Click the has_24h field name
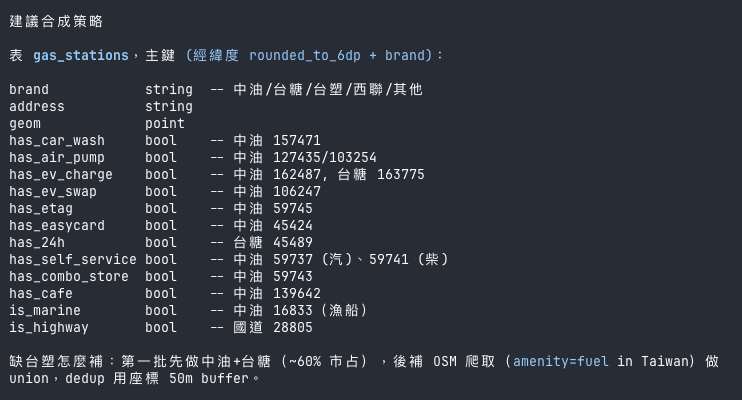 (38, 242)
